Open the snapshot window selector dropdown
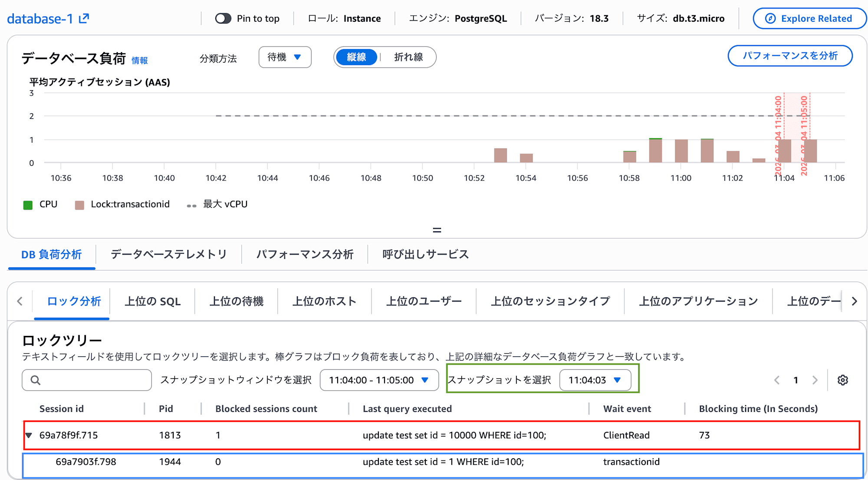The width and height of the screenshot is (868, 480). [x=379, y=380]
